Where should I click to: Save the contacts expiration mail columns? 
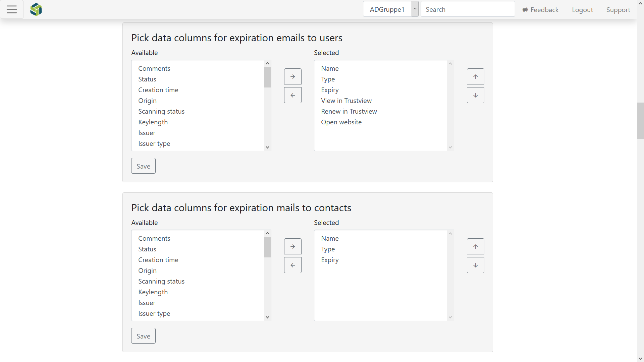click(143, 336)
